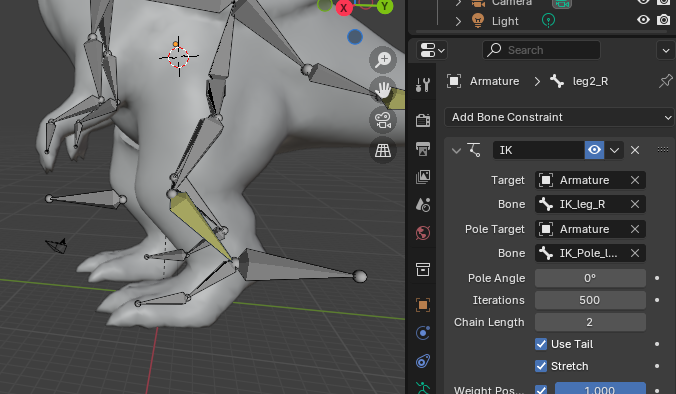The image size is (676, 394).
Task: Open the Object Constraints properties tab
Action: coord(423,361)
